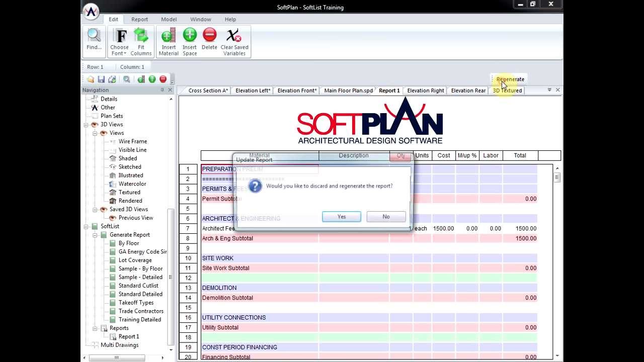Open the Edit ribbon tab
Screen dimensions: 644x362
pos(114,19)
